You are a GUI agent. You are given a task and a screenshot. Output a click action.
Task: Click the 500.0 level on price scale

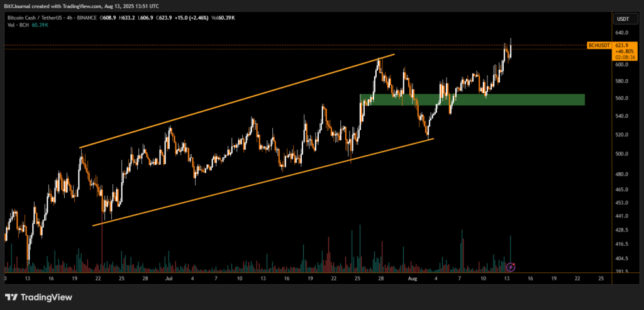[x=621, y=154]
